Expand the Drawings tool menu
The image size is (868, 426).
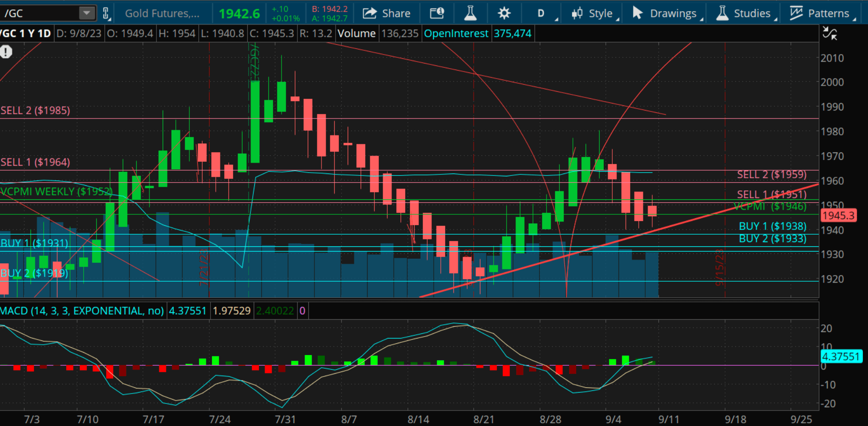(x=666, y=13)
